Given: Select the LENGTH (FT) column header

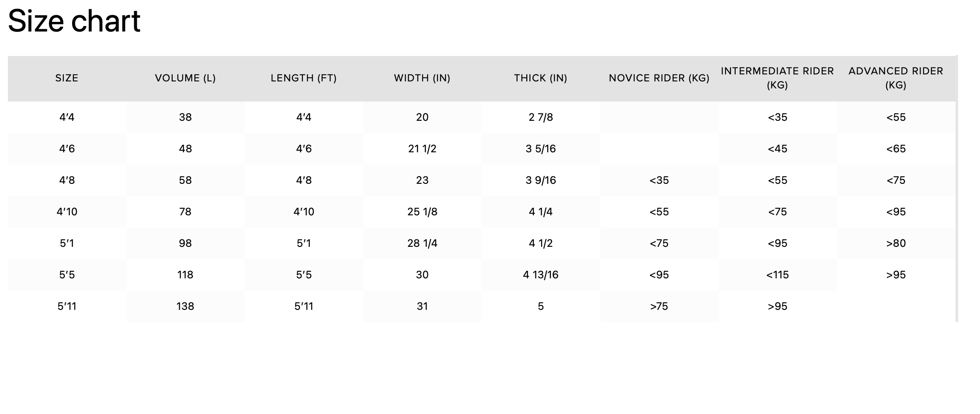Looking at the screenshot, I should (x=304, y=78).
